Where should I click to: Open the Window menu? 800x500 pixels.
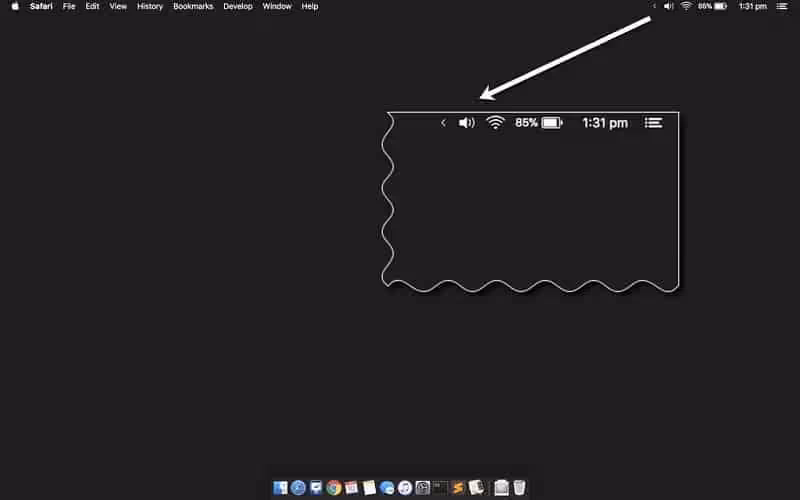277,6
